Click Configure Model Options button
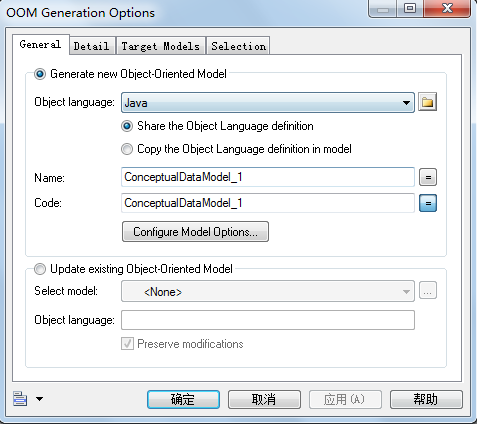Viewport: 477px width, 424px height. [x=195, y=232]
